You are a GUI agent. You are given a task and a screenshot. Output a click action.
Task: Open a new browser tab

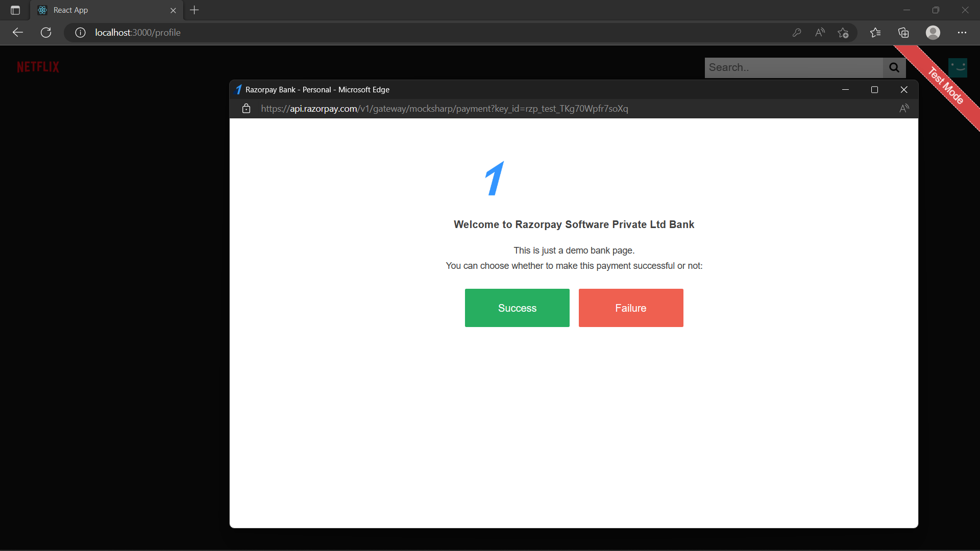coord(194,10)
